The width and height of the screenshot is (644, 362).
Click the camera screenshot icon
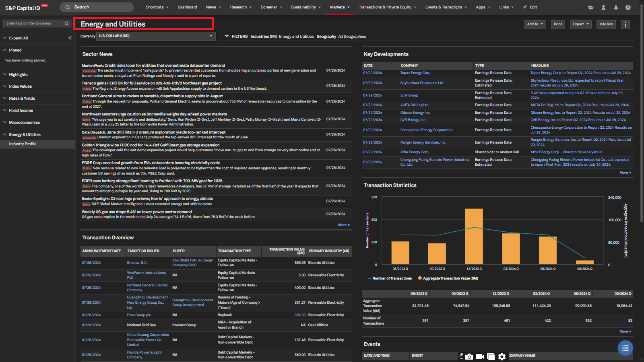click(469, 356)
